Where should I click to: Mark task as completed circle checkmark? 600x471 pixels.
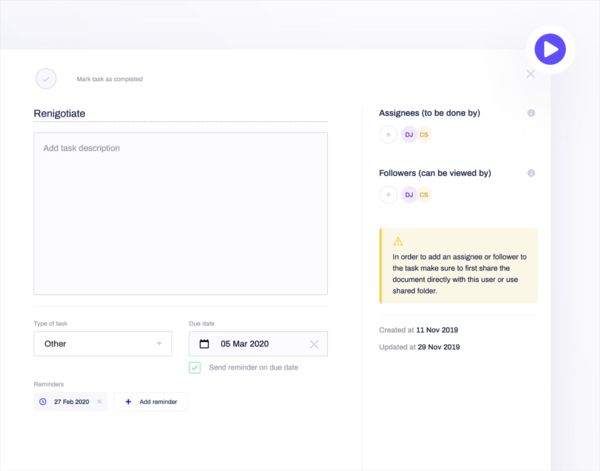coord(46,79)
